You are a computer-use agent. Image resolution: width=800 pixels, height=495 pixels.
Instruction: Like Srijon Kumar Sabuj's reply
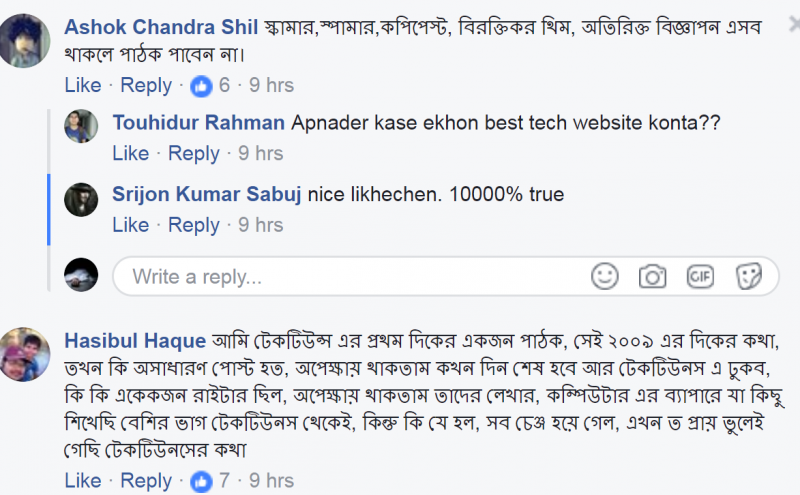[131, 225]
